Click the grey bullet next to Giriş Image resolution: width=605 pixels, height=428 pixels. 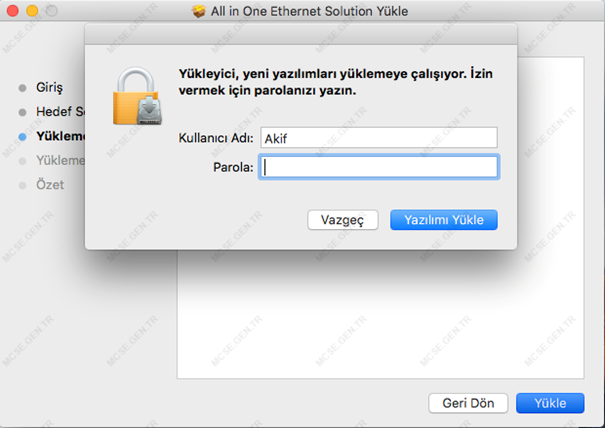(x=22, y=88)
